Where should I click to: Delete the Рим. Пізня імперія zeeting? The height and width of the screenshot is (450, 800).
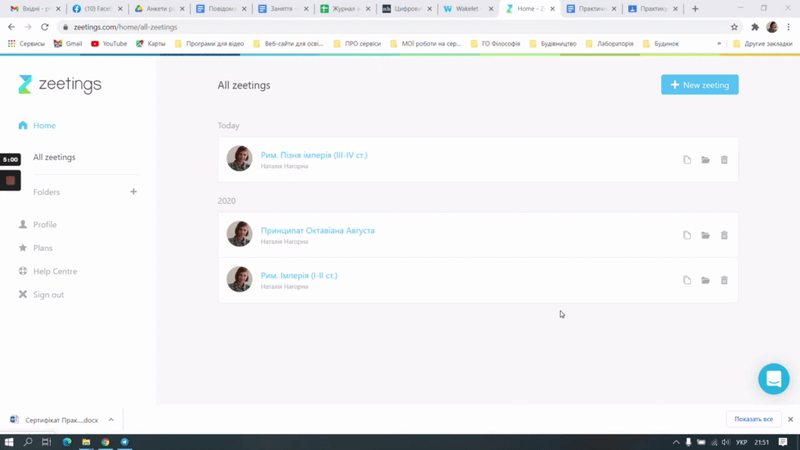(724, 160)
